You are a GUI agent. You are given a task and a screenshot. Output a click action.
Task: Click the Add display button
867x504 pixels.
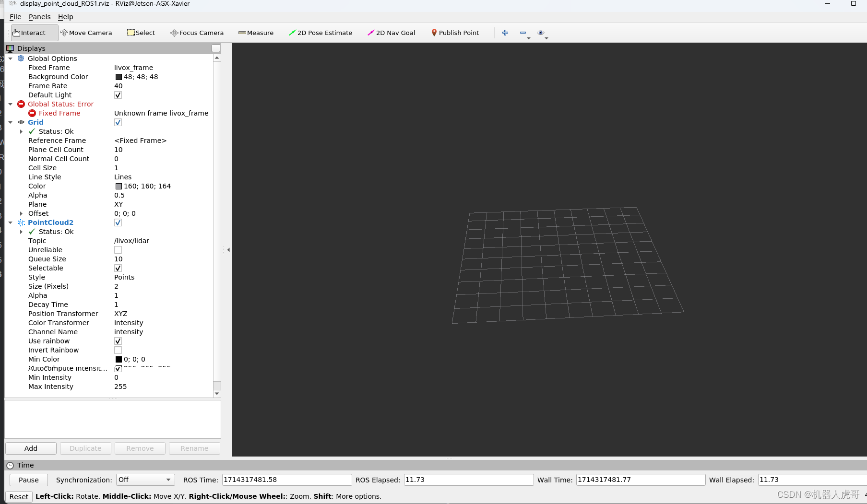click(31, 448)
